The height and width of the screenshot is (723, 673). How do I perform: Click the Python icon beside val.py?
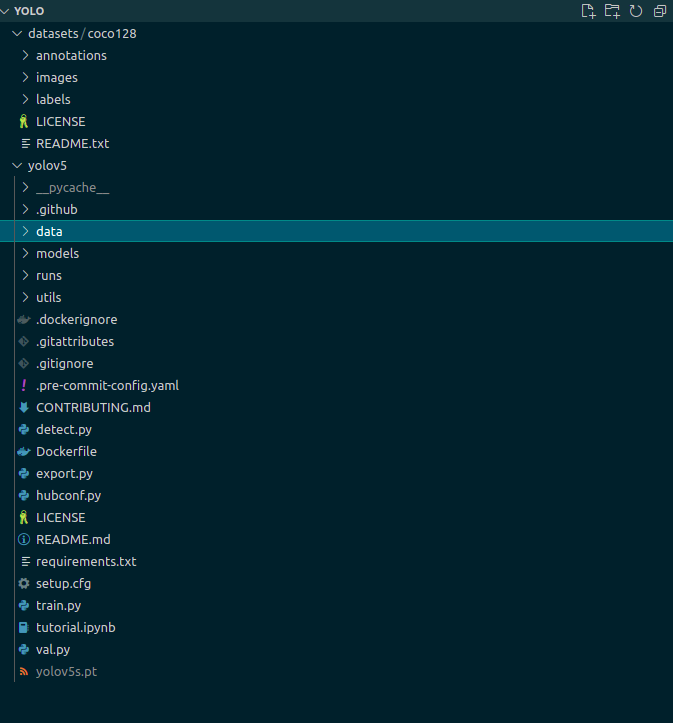[24, 649]
